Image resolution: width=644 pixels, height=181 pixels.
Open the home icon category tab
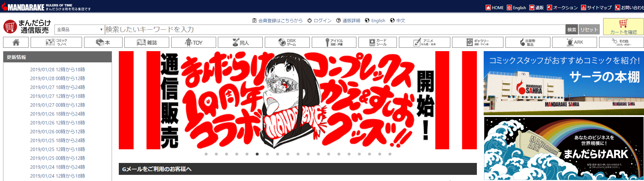tap(16, 42)
